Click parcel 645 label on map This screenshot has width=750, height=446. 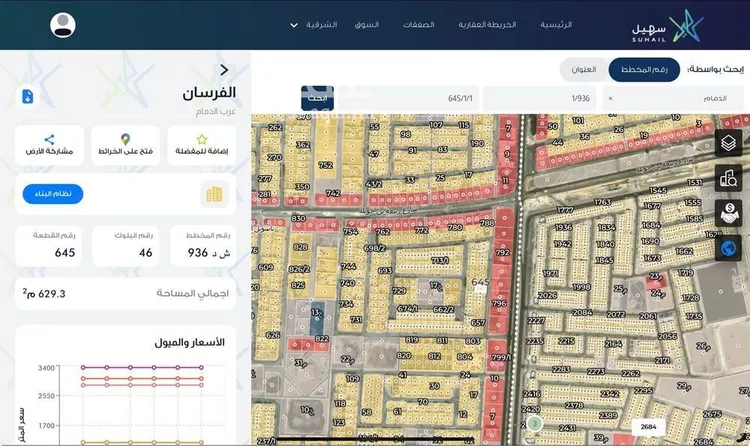(x=480, y=282)
